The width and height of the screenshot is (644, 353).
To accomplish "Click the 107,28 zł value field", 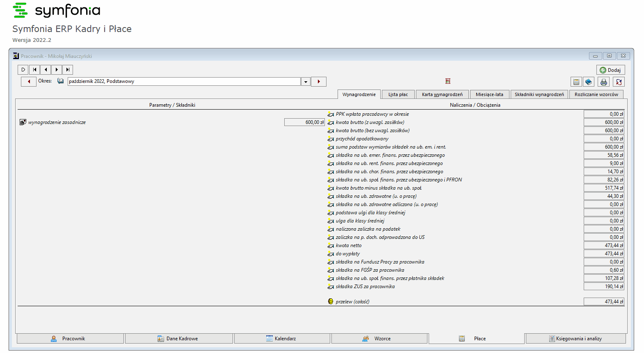I will pyautogui.click(x=604, y=278).
